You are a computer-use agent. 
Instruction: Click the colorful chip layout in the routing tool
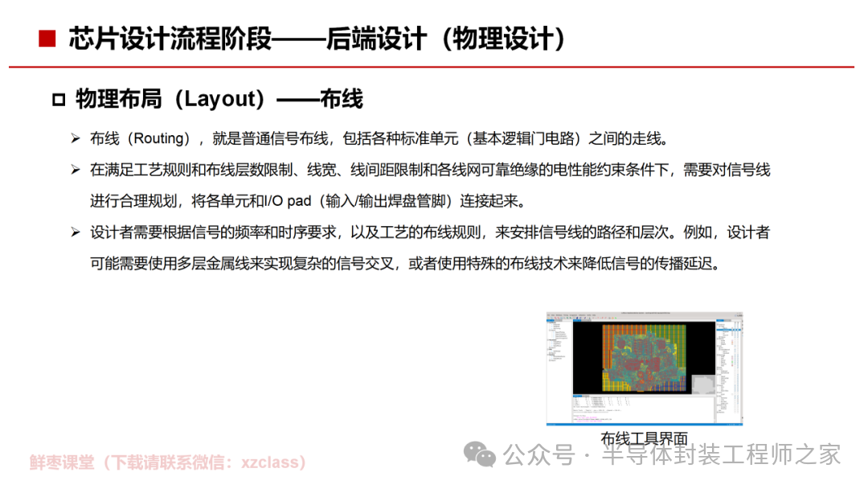[643, 357]
